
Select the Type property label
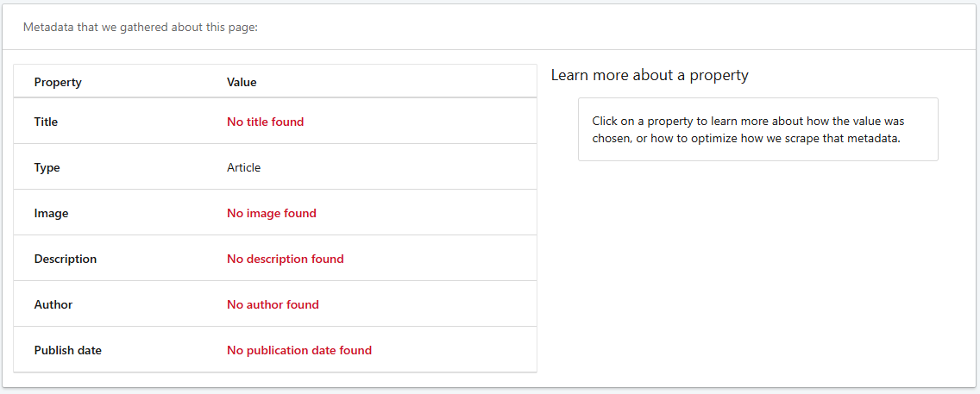coord(47,167)
